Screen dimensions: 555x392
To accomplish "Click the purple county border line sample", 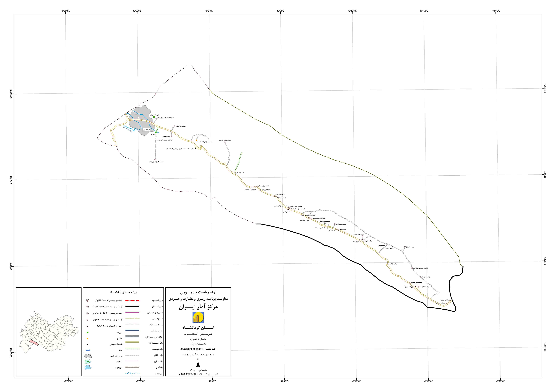I will (132, 313).
